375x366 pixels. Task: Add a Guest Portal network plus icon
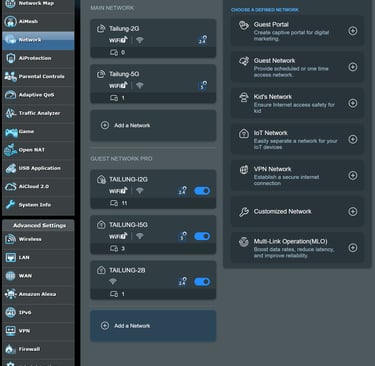[x=353, y=31]
